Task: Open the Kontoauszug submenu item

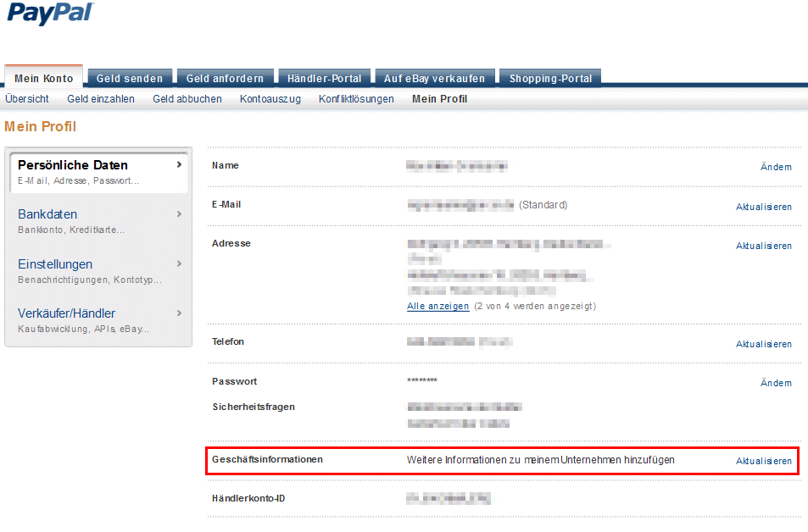Action: 270,99
